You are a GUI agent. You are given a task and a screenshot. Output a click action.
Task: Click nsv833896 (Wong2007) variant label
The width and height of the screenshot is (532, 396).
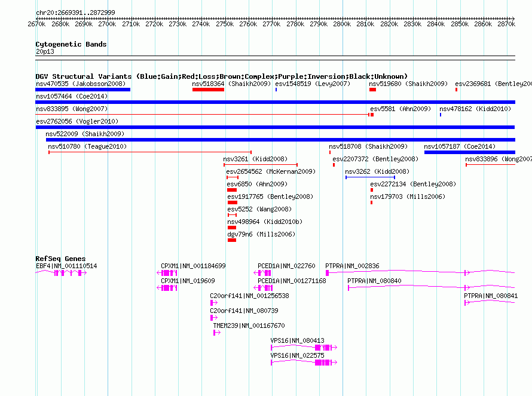coord(499,159)
